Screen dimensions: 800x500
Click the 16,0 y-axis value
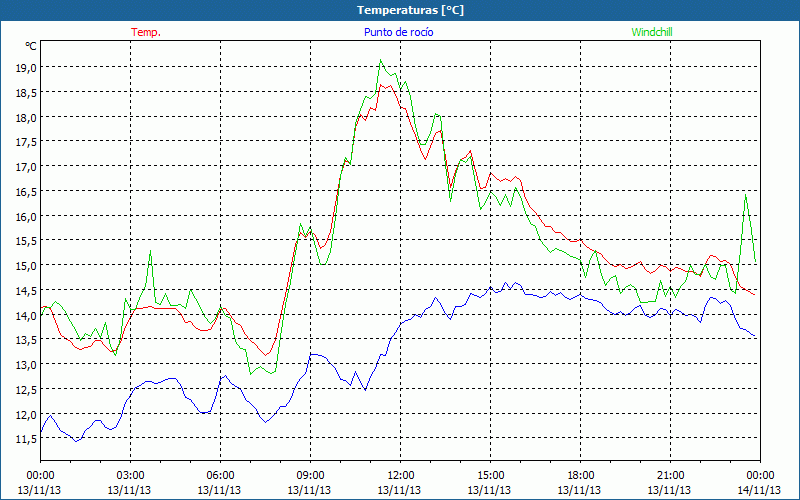coord(26,216)
